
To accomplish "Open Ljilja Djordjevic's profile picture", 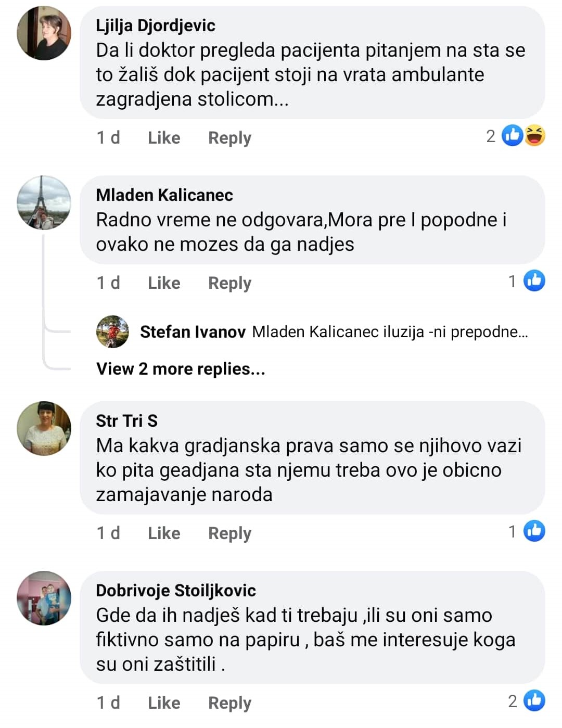I will 44,33.
